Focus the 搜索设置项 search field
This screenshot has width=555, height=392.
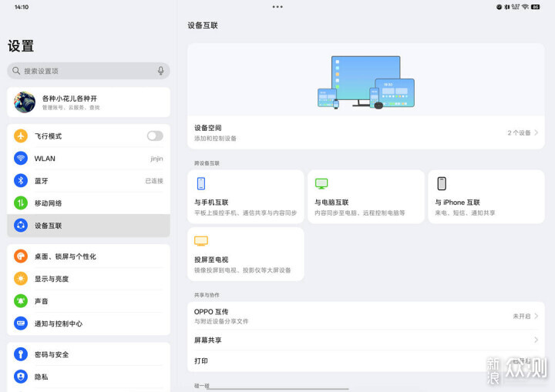point(89,71)
